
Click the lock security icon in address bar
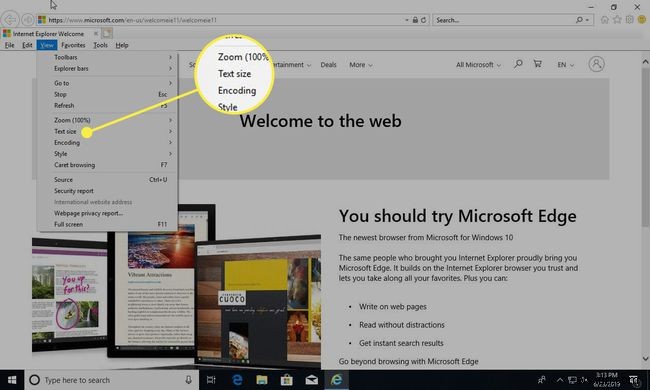pyautogui.click(x=415, y=19)
